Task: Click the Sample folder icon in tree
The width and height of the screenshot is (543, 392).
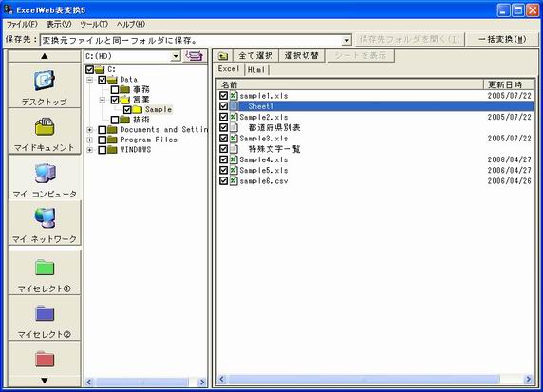Action: pyautogui.click(x=138, y=109)
